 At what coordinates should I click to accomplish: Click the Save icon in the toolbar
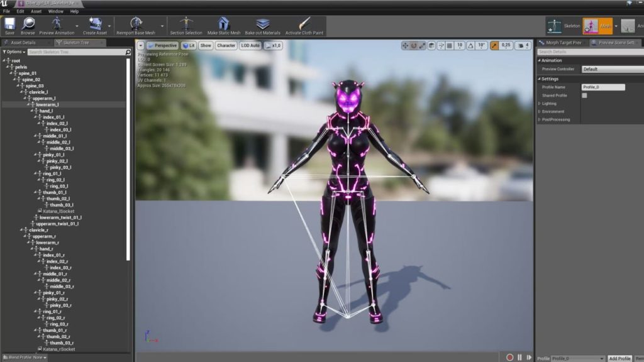pyautogui.click(x=9, y=24)
